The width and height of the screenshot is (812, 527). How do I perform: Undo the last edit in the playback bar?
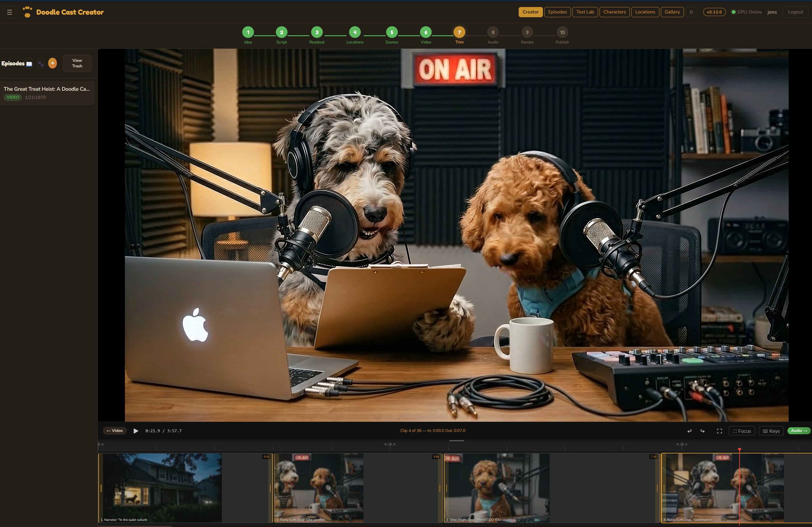pyautogui.click(x=689, y=430)
